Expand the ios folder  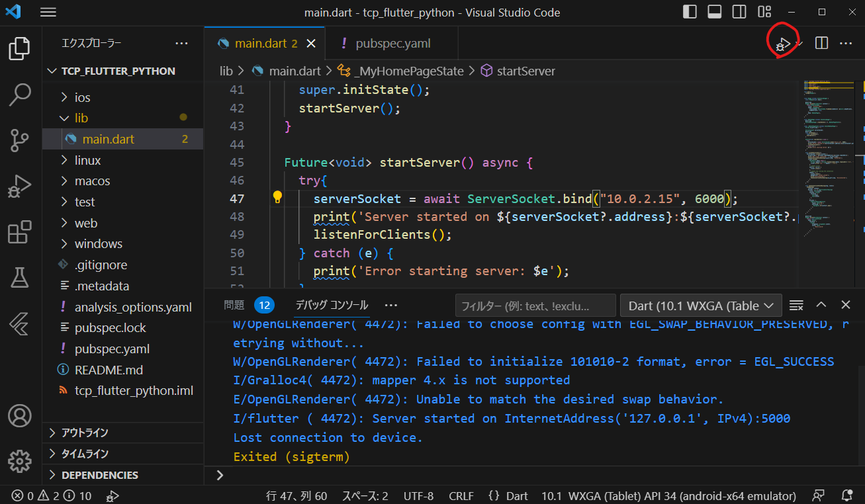(x=82, y=97)
